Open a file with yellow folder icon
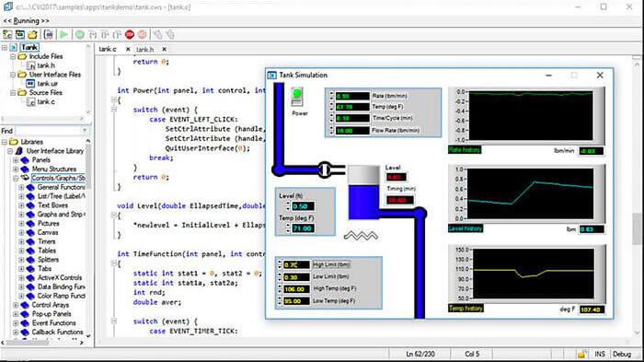Viewport: 644px width, 362px height. point(32,35)
